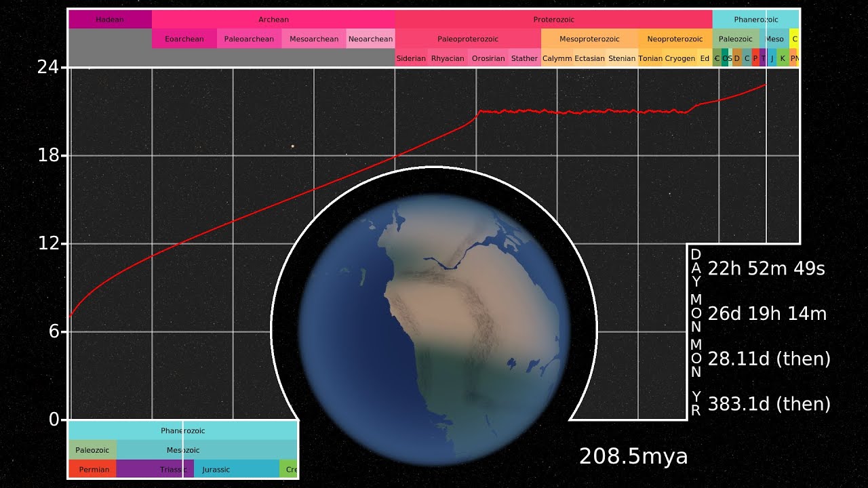Click the Paleoarchean era block
Viewport: 868px width, 488px height.
[x=249, y=39]
